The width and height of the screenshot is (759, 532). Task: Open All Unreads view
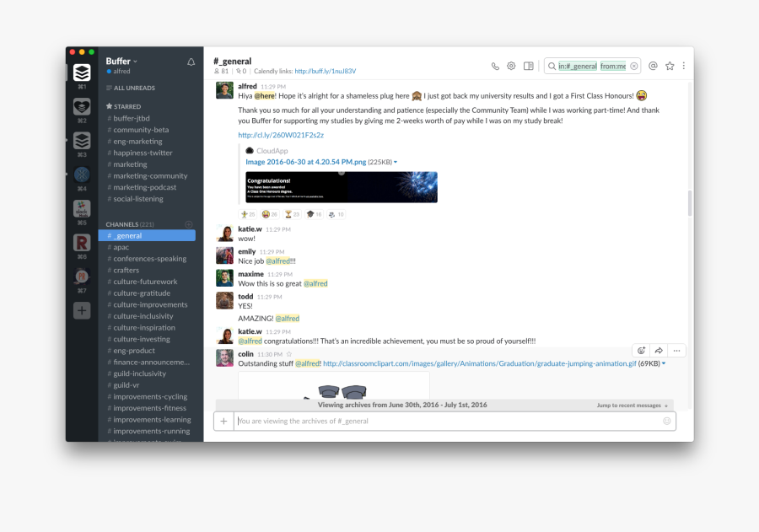131,88
